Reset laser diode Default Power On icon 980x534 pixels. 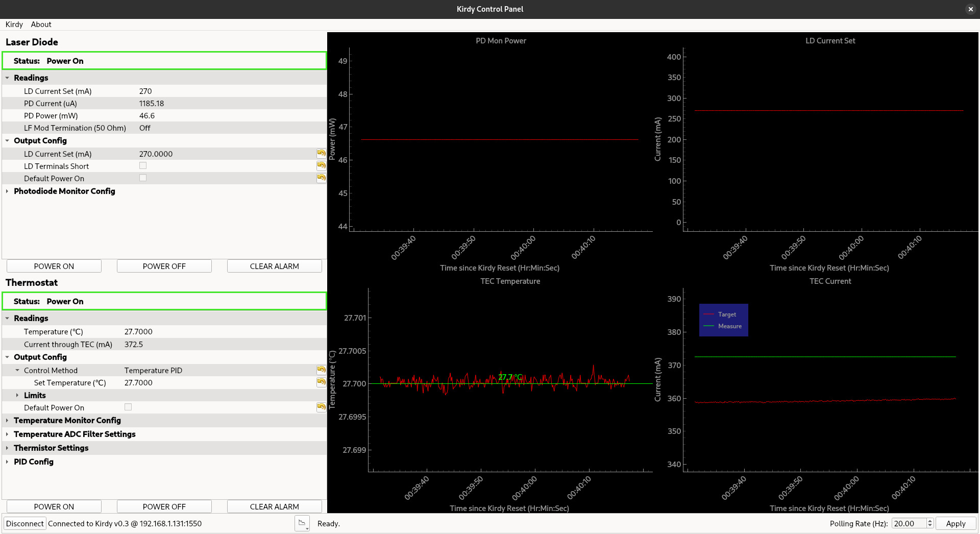[x=321, y=178]
